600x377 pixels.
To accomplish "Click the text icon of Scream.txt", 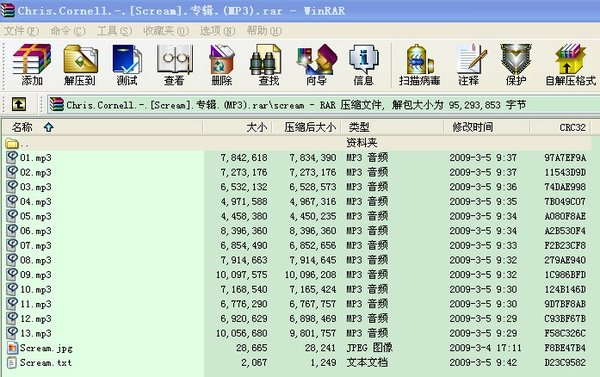I will 12,362.
